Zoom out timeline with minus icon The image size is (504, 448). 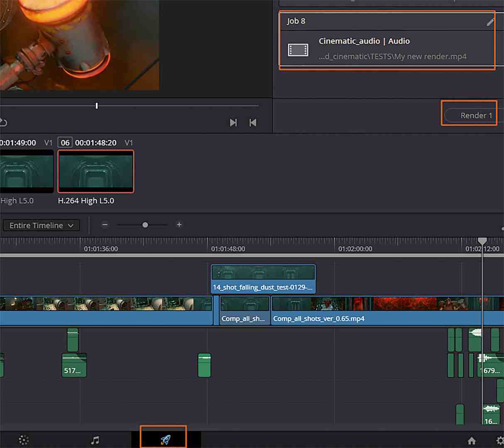105,225
